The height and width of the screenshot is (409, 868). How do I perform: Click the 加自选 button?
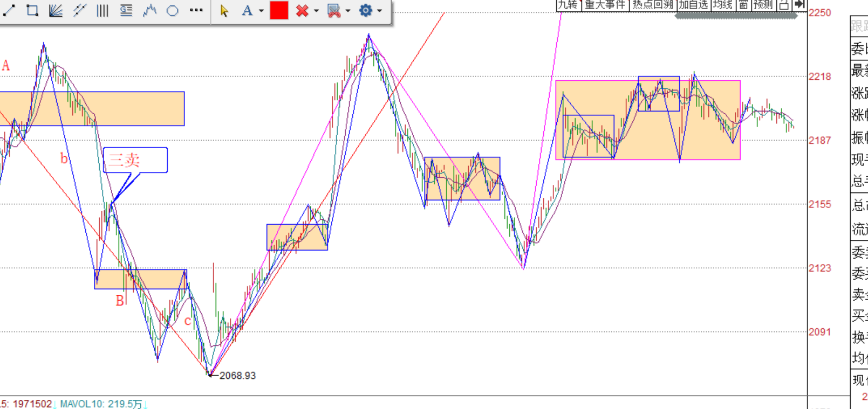pyautogui.click(x=693, y=5)
